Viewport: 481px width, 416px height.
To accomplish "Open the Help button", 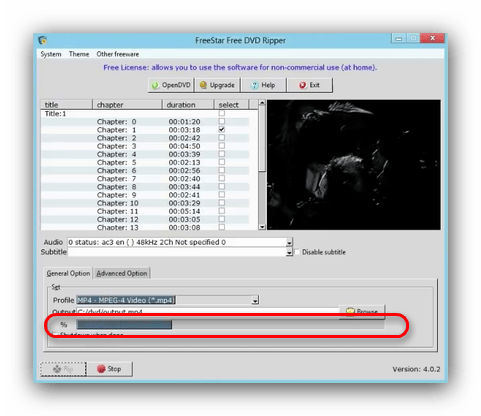I will pyautogui.click(x=263, y=85).
